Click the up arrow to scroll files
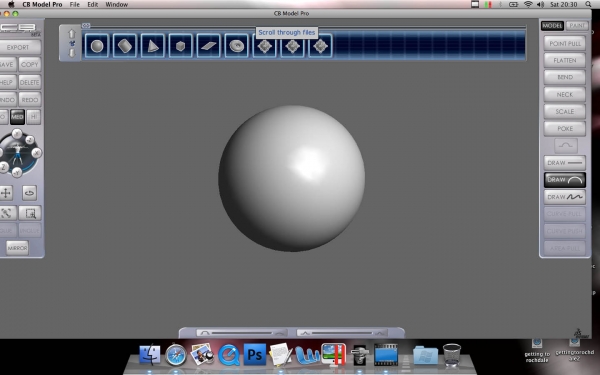Image resolution: width=600 pixels, height=375 pixels. (x=72, y=34)
